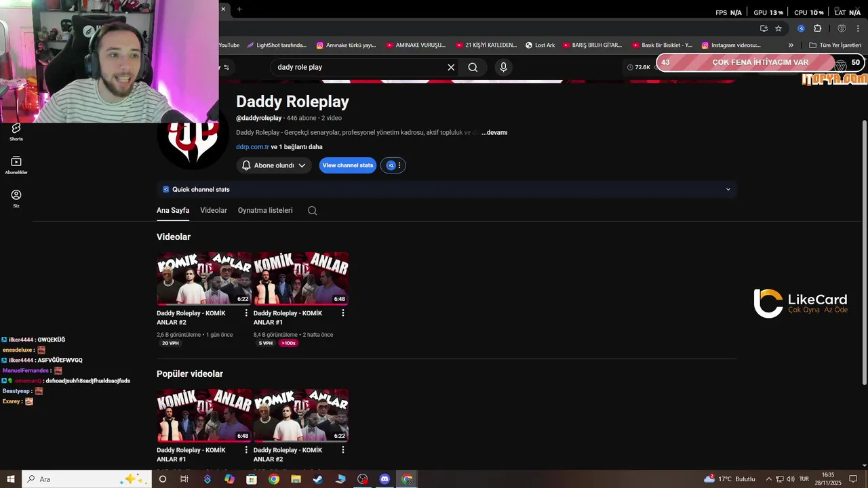Viewport: 868px width, 488px height.
Task: Open Chrome icon in taskbar
Action: pyautogui.click(x=273, y=479)
